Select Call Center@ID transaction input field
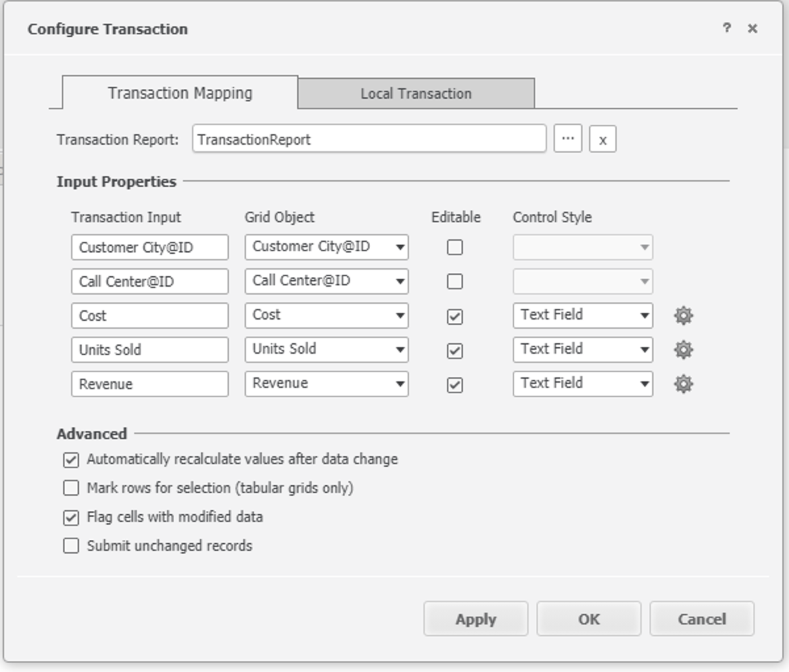 click(150, 281)
